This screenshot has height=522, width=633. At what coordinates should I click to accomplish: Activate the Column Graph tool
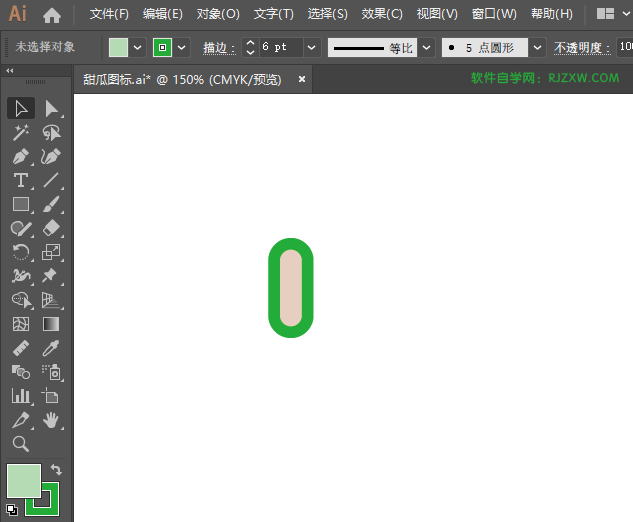click(x=21, y=396)
